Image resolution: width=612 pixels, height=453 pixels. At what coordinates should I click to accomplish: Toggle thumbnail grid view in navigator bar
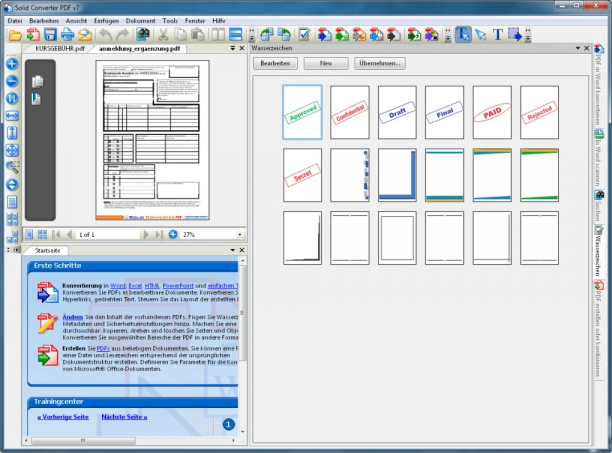[42, 234]
